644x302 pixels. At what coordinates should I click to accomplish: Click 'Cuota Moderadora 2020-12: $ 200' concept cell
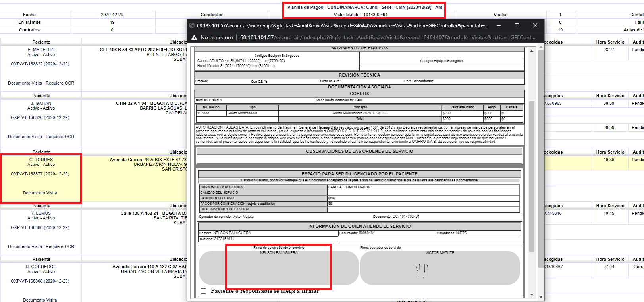coord(360,113)
